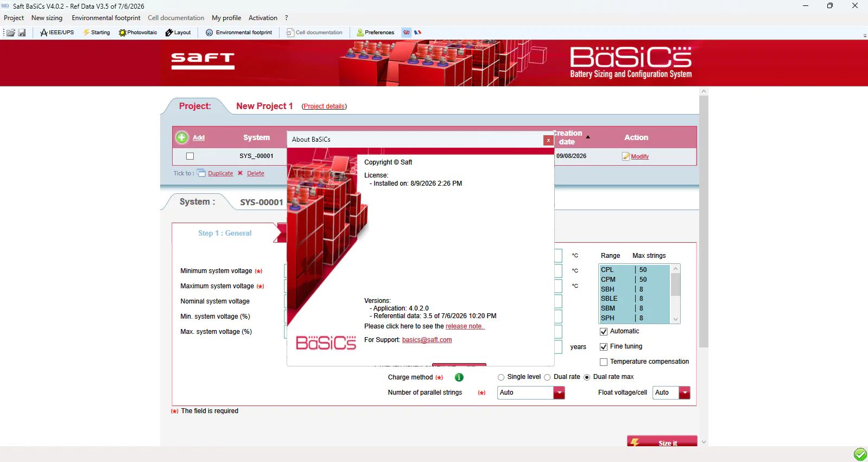Save project using the floppy disk icon

pos(22,33)
